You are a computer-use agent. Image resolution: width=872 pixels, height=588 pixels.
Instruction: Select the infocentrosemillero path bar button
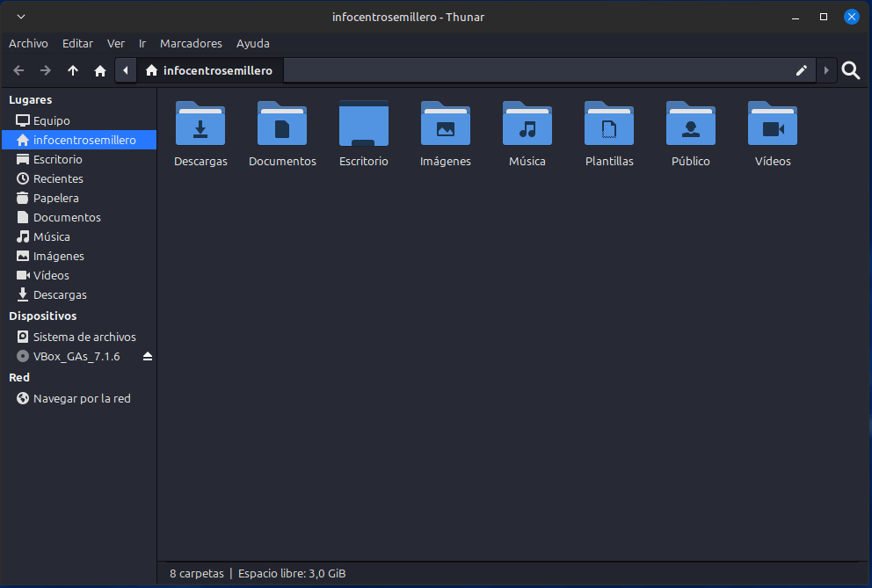click(210, 70)
